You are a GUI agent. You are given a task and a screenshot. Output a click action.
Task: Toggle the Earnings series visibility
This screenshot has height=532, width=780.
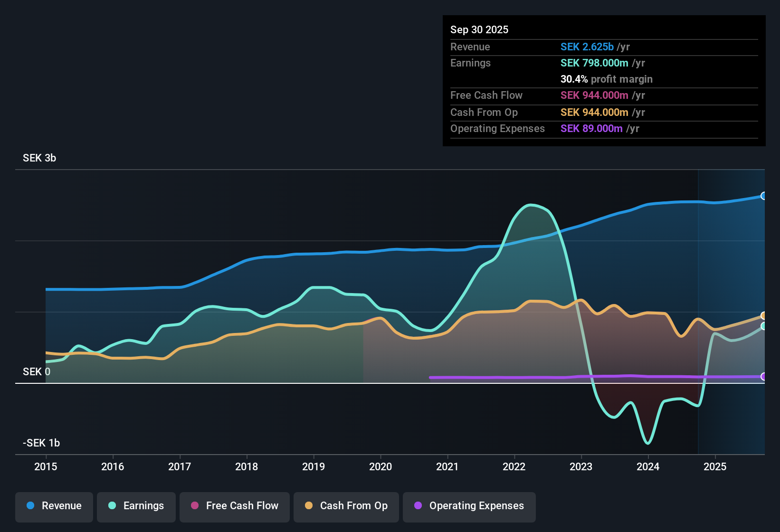click(136, 506)
